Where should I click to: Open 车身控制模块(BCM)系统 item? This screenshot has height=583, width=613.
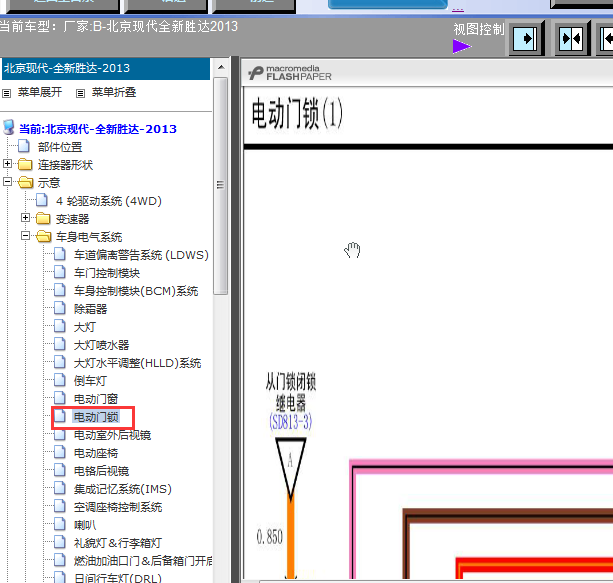(136, 291)
